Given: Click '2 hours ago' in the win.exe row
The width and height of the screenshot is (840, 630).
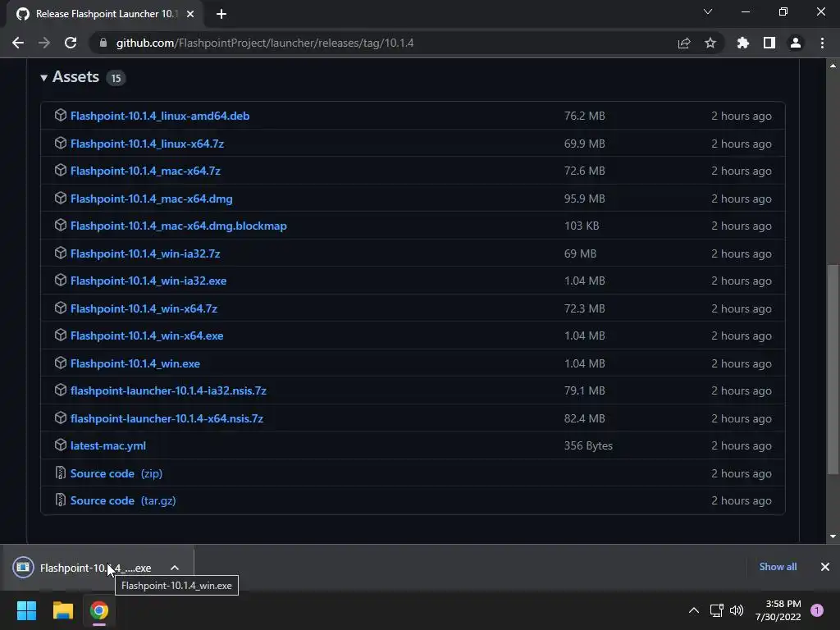Looking at the screenshot, I should 742,363.
